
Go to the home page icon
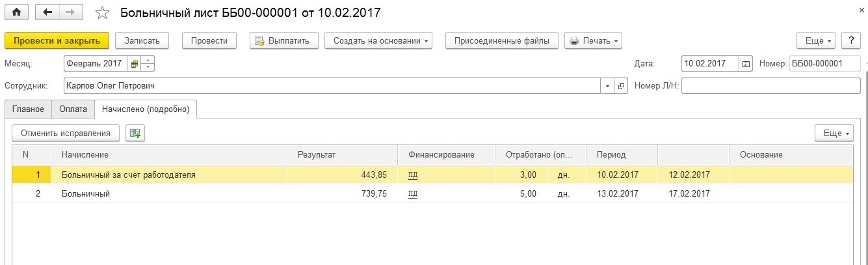click(16, 12)
